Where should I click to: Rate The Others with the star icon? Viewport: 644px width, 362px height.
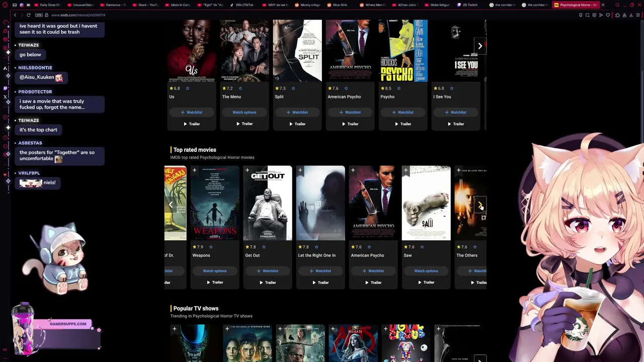click(x=475, y=247)
